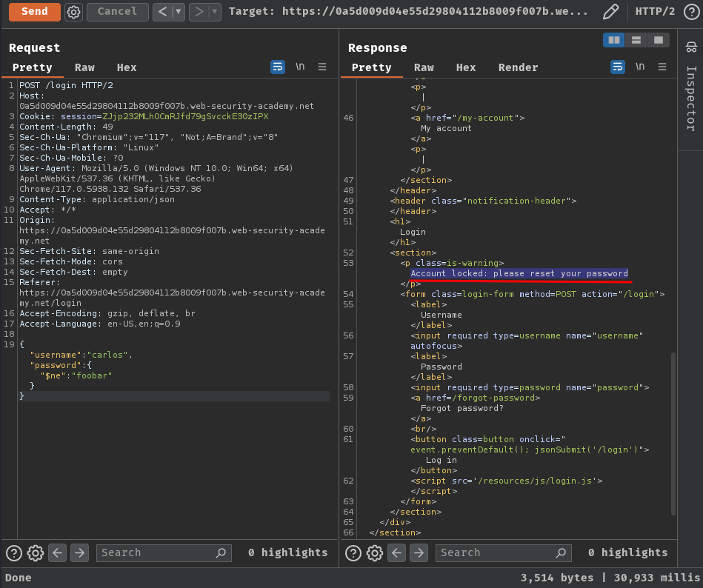Click the session cookie value in Request
This screenshot has width=703, height=588.
(x=185, y=116)
